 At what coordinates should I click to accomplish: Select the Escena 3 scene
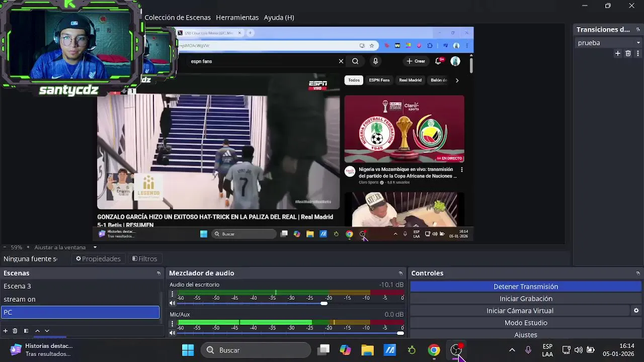[x=80, y=286]
